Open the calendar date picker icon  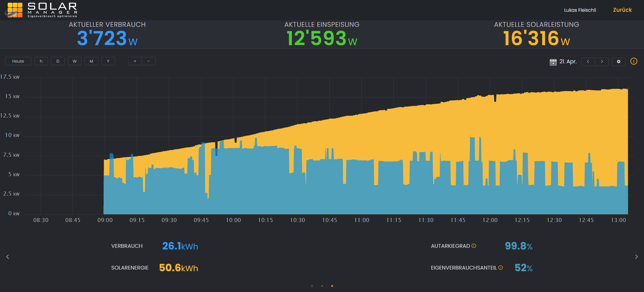click(553, 62)
